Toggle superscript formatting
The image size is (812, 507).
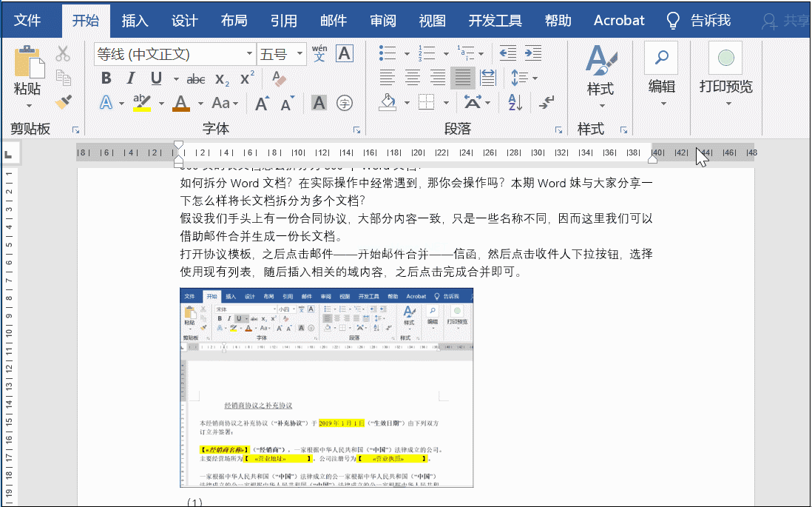(247, 78)
